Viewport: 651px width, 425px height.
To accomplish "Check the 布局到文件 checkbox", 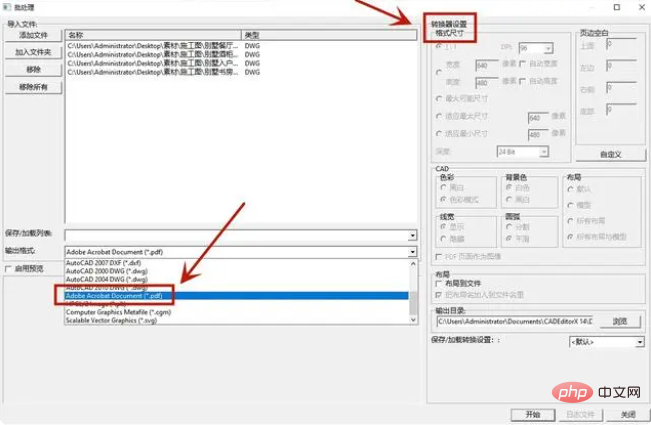I will click(439, 283).
